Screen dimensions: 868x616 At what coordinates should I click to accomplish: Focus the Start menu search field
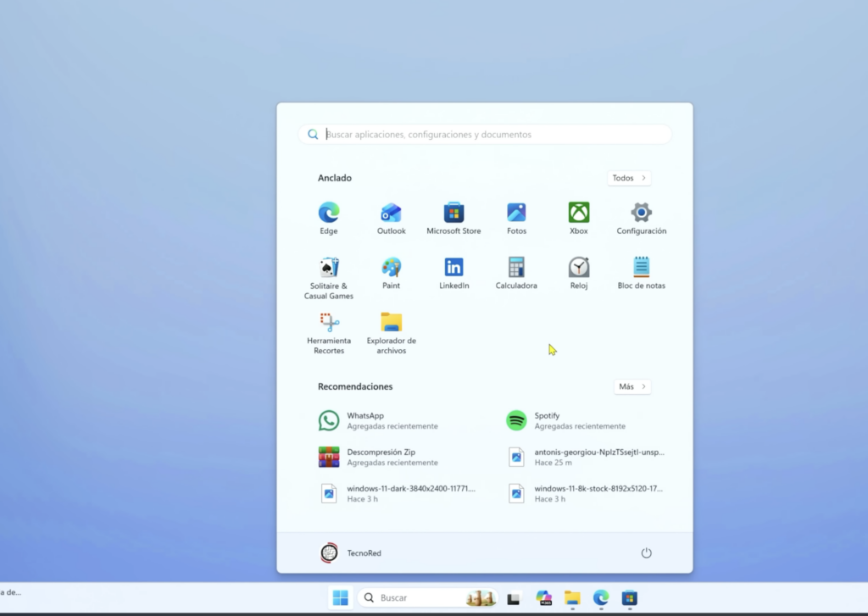tap(485, 135)
